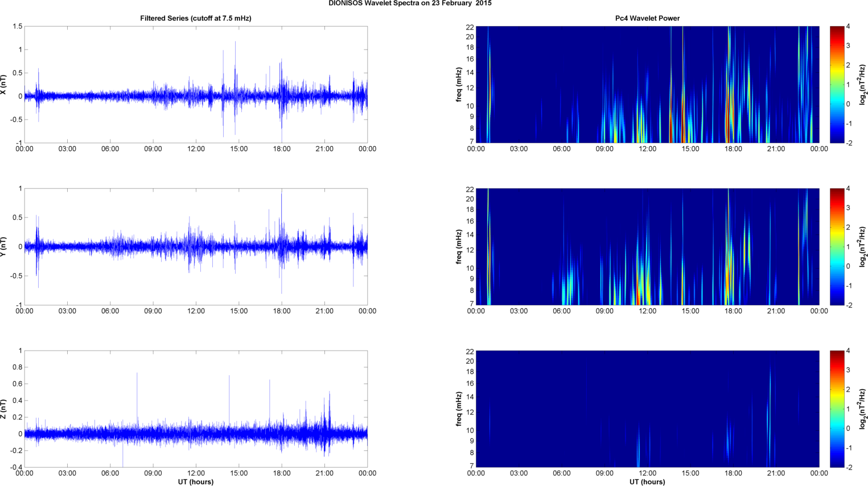This screenshot has height=486, width=868.
Task: Click the '1.5' tick on the X plot axis
Action: (17, 26)
